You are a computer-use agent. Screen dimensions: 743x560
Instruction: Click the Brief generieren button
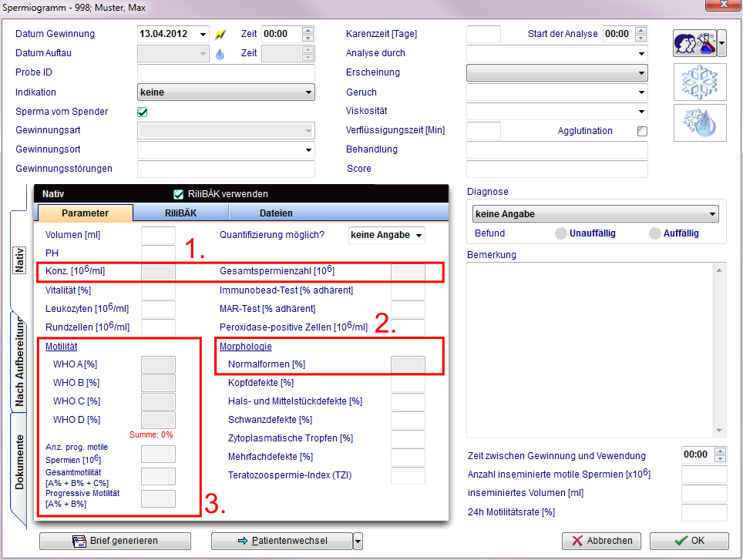pos(115,541)
